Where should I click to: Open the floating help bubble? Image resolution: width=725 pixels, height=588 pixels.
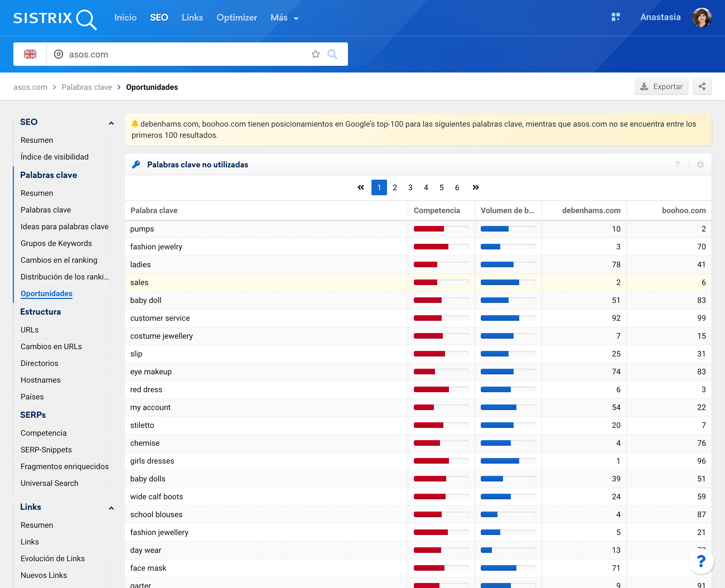tap(701, 561)
